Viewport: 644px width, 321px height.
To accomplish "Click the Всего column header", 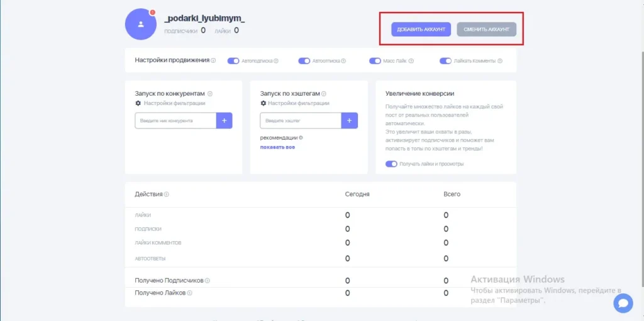I will click(x=452, y=194).
